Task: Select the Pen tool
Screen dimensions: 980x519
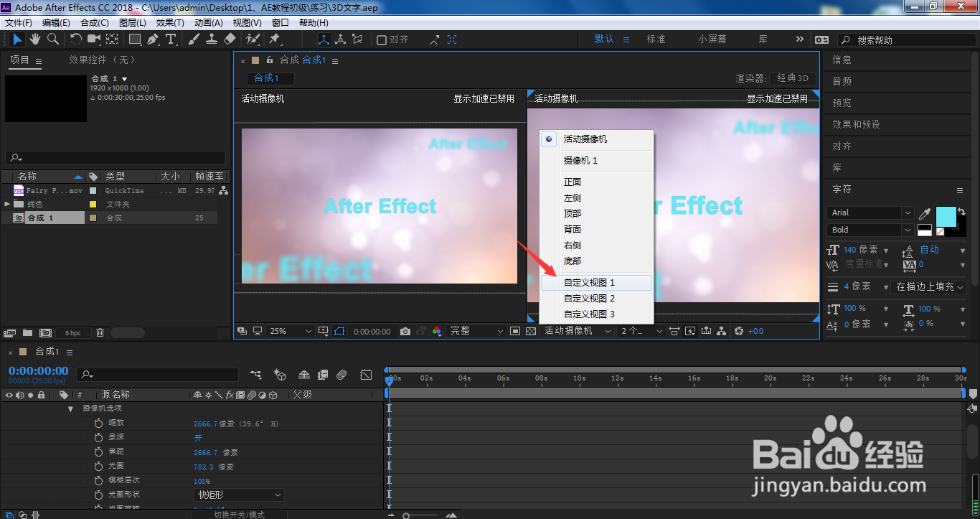Action: coord(153,39)
